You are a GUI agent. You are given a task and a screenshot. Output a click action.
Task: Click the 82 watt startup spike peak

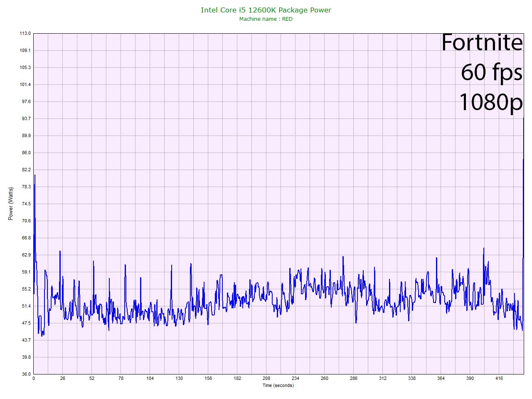coord(34,175)
